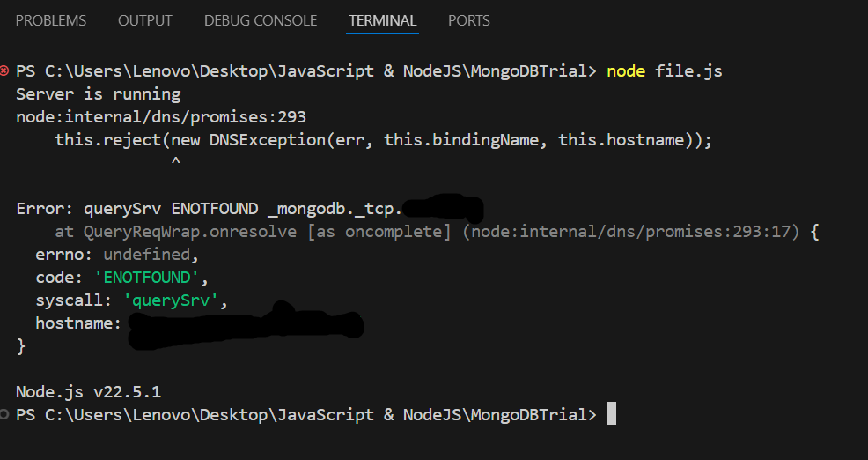Screen dimensions: 868x460
Task: Click the "Error: querySrv ENOTFOUND" message
Action: tap(136, 209)
